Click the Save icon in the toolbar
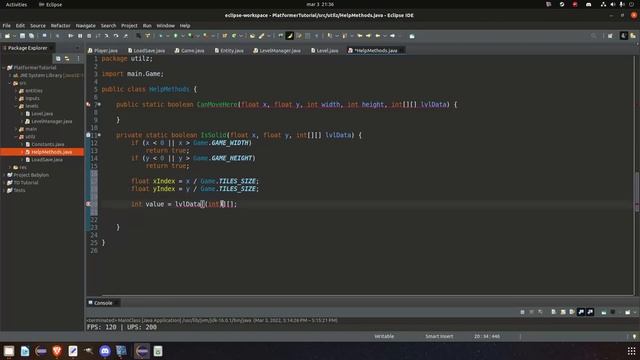This screenshot has height=360, width=640. click(x=22, y=36)
